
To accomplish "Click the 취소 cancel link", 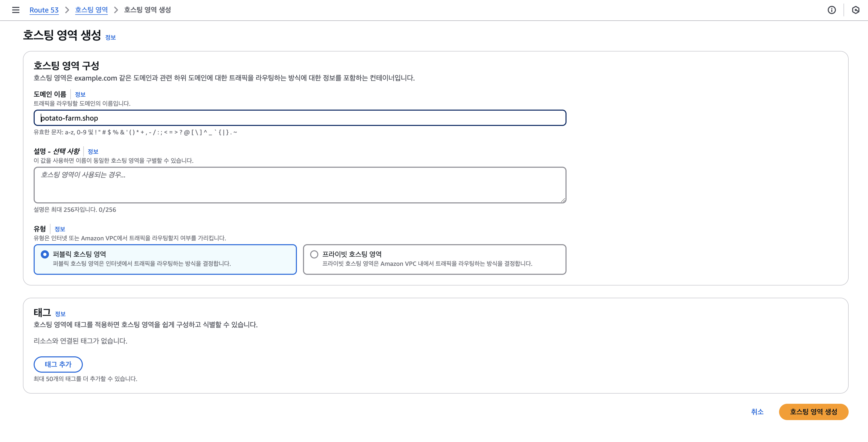I will click(757, 412).
